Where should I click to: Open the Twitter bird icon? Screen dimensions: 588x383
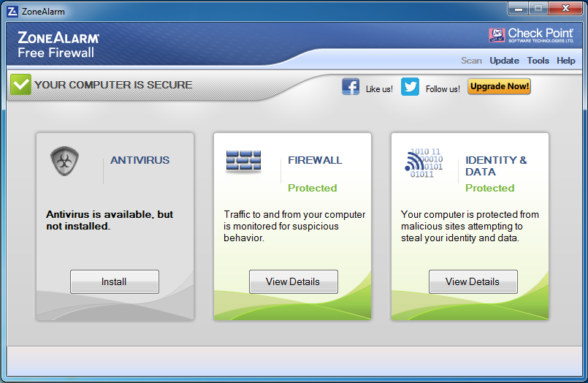(x=410, y=87)
